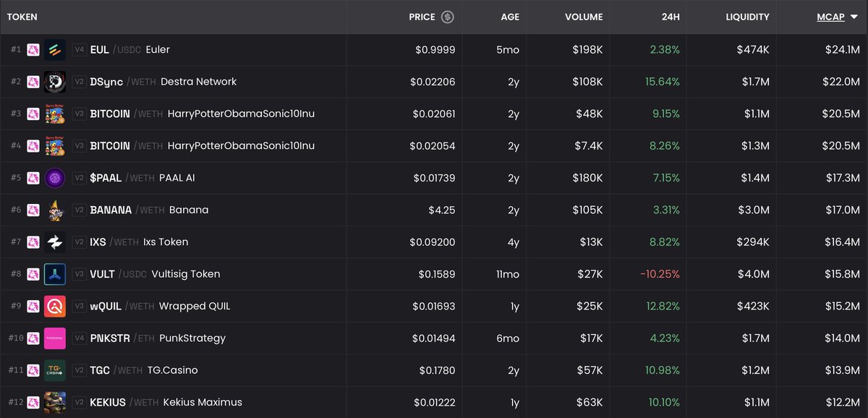Click the Uniswap exchange icon in wQUIL row
Viewport: 868px width, 418px height.
click(x=33, y=306)
